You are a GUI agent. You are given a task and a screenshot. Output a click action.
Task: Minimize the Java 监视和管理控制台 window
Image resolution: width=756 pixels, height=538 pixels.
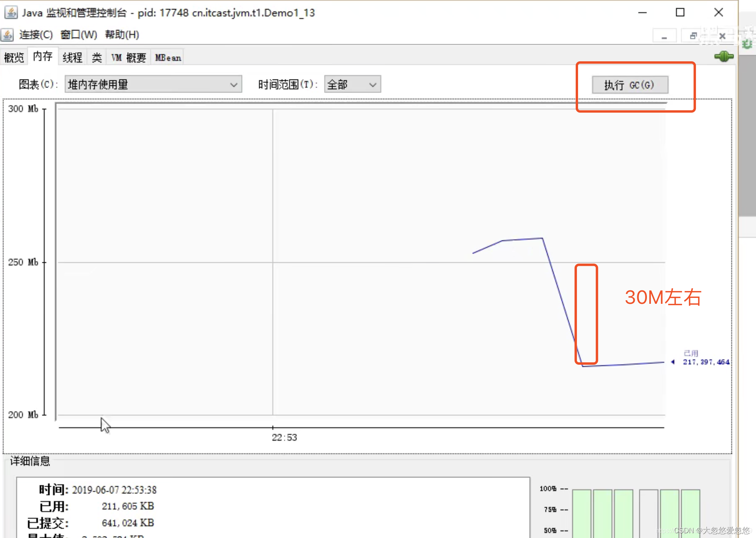coord(643,13)
